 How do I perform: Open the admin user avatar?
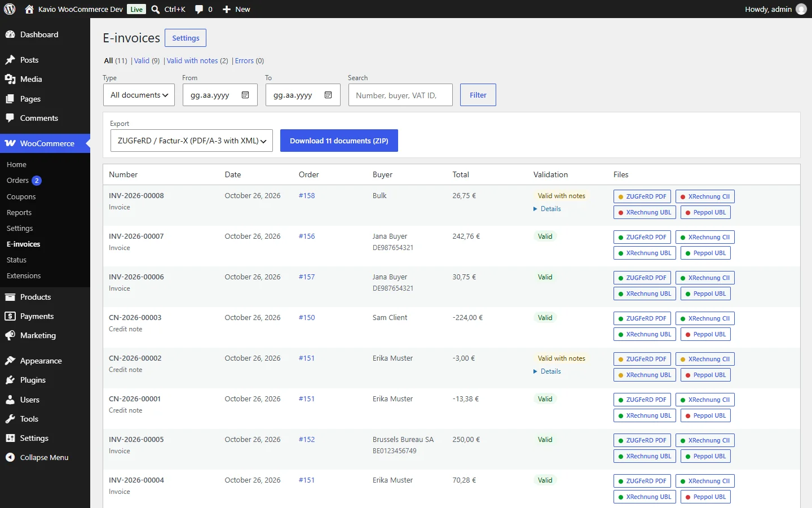tap(801, 9)
